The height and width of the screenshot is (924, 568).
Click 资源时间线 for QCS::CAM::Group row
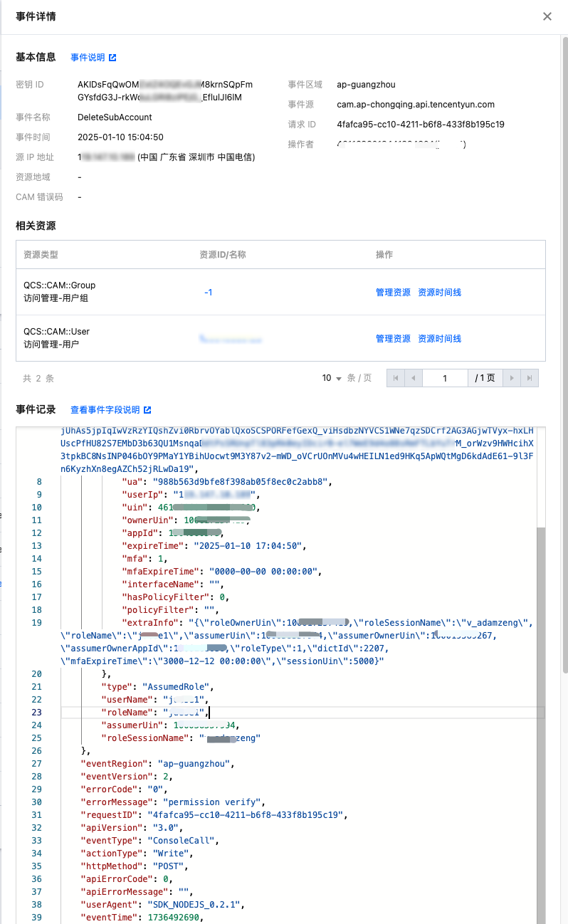[439, 292]
